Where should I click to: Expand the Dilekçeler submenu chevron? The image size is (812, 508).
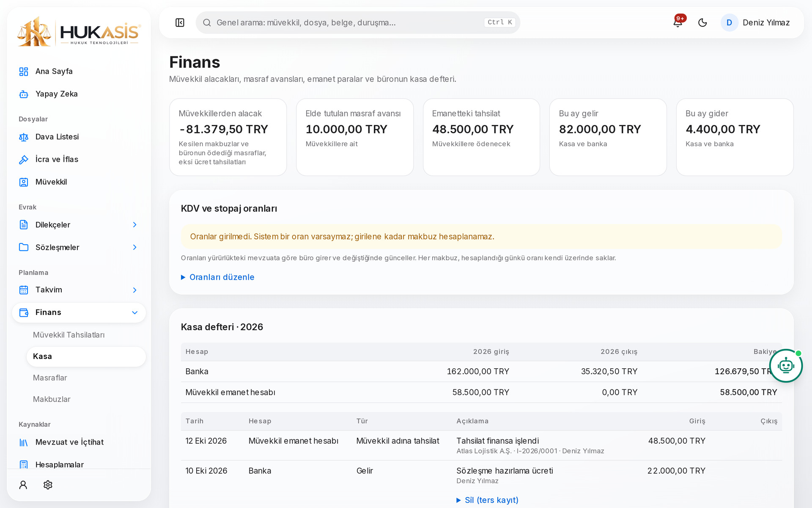pyautogui.click(x=134, y=225)
